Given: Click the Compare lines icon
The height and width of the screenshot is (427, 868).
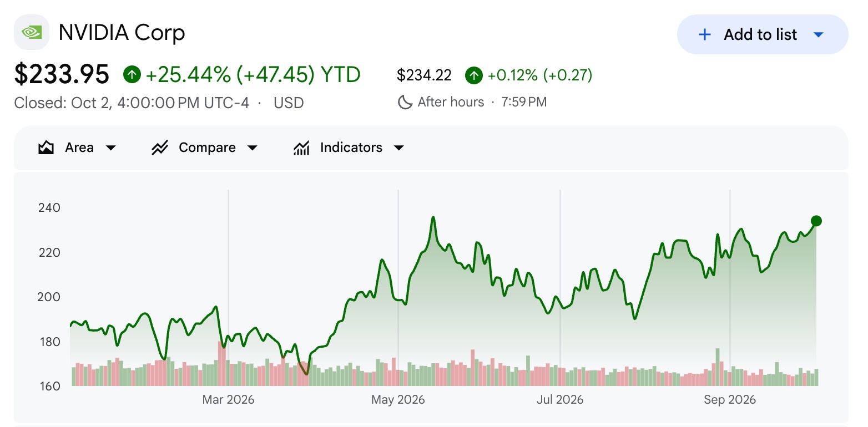Looking at the screenshot, I should (x=160, y=148).
